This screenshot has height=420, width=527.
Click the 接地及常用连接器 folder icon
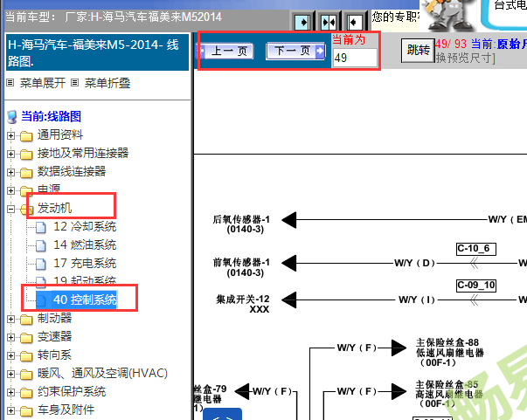click(x=26, y=155)
